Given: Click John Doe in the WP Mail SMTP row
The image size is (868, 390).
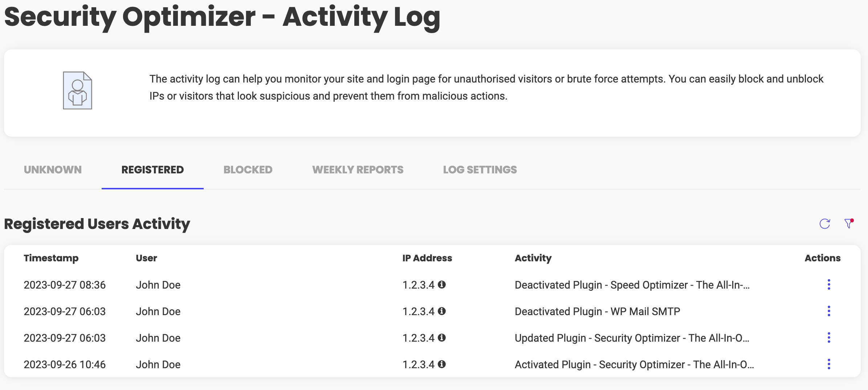Looking at the screenshot, I should click(158, 311).
